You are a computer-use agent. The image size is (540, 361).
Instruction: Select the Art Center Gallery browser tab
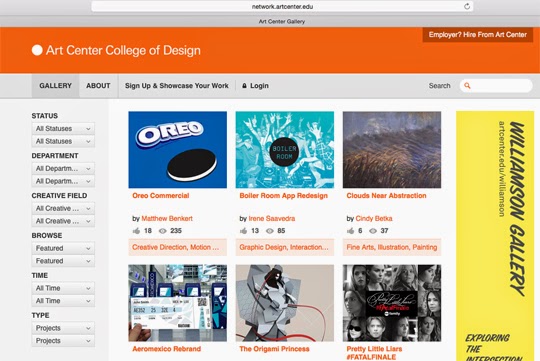[282, 21]
